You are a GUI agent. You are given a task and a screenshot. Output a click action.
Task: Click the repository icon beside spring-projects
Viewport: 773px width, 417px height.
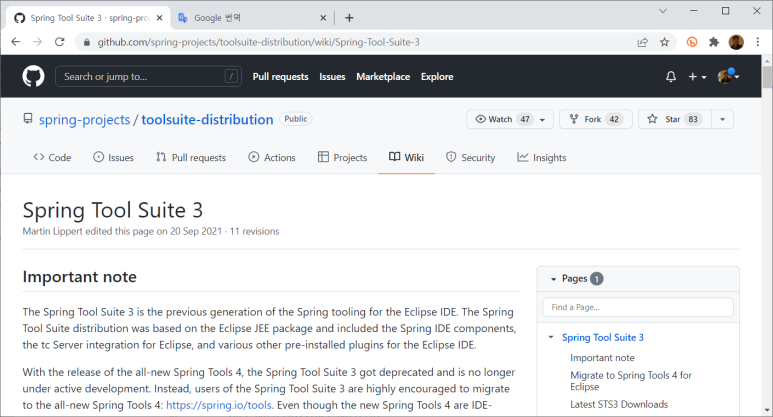(x=28, y=119)
